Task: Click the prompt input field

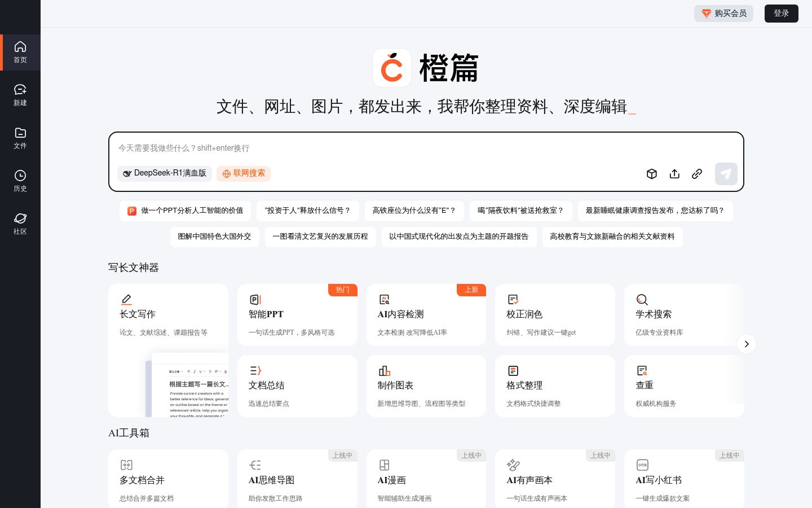Action: click(x=426, y=148)
